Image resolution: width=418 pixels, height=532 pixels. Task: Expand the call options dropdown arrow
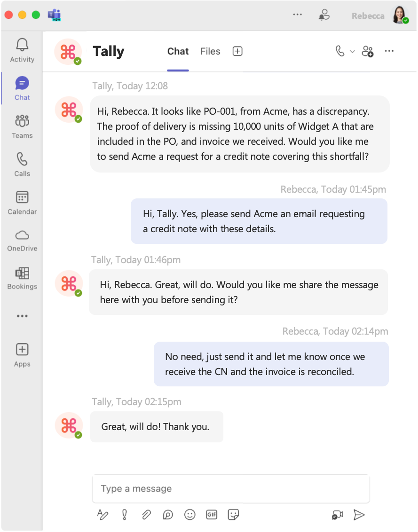[x=352, y=52]
